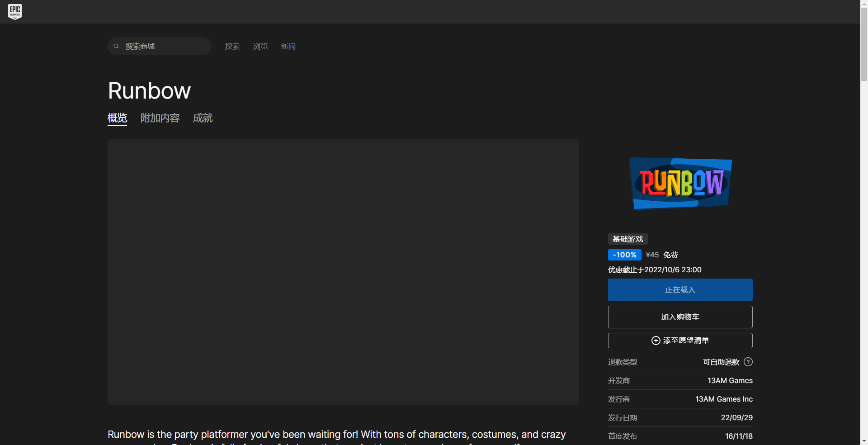Click the 退款类型 label
868x445 pixels.
click(x=623, y=362)
